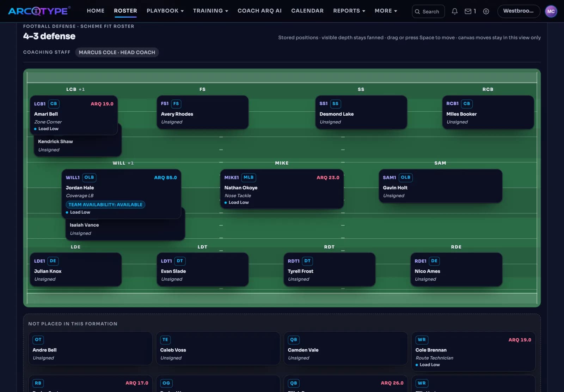
Task: Click the Arcotype logo
Action: 39,11
